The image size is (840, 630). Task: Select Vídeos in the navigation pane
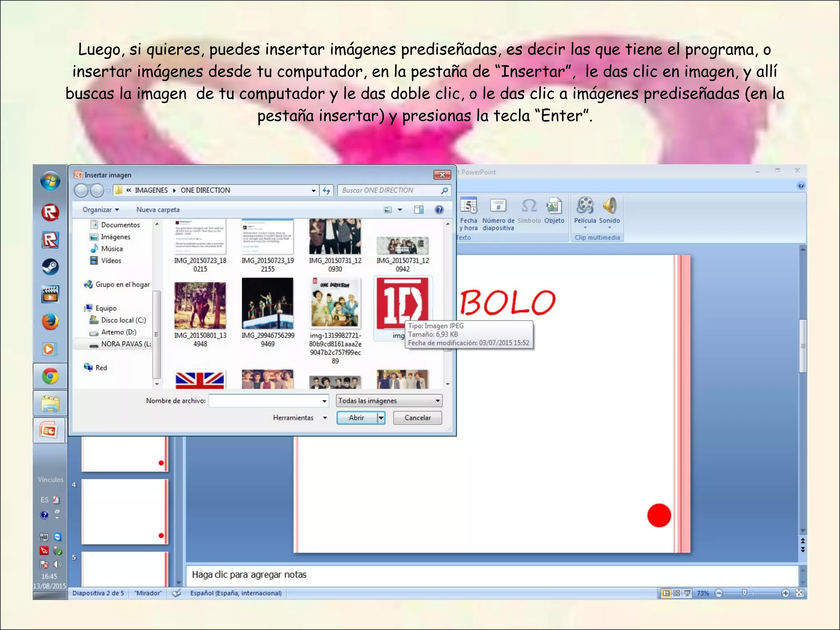[x=105, y=260]
